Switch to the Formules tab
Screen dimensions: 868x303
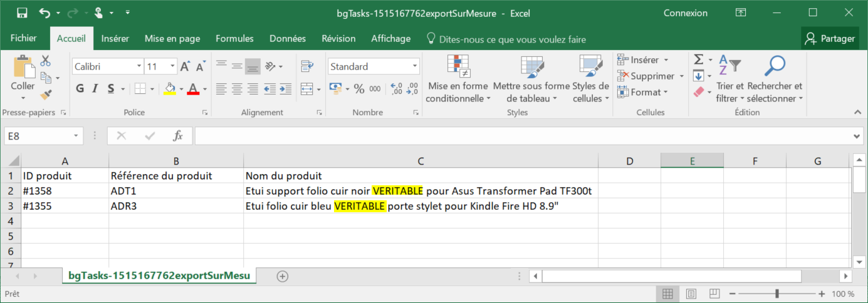pyautogui.click(x=235, y=38)
